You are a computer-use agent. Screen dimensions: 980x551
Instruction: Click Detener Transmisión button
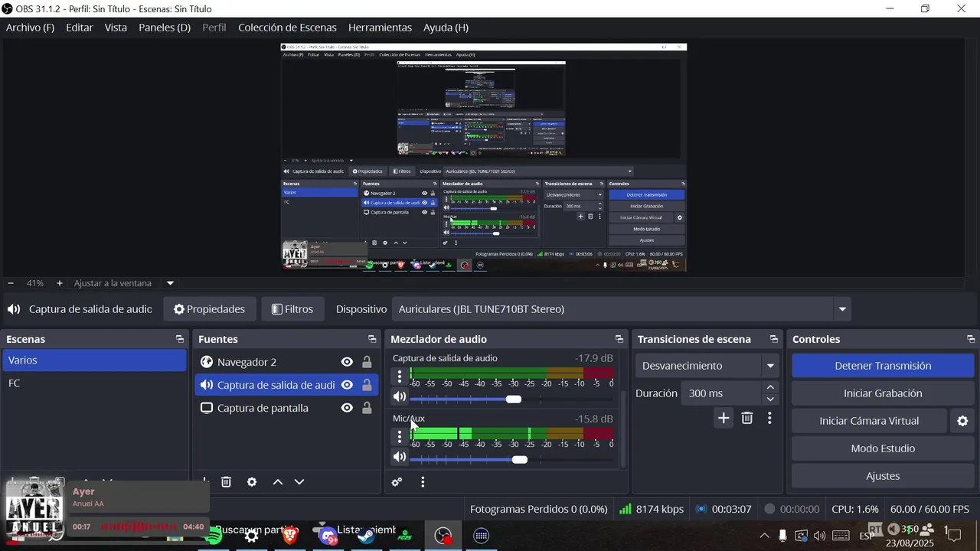point(883,366)
